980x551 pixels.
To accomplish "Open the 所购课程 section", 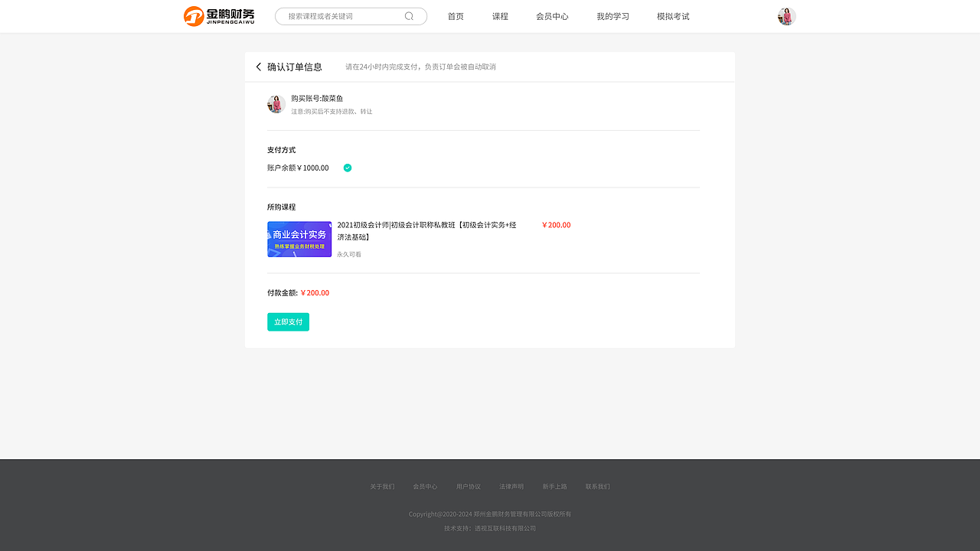I will point(280,207).
